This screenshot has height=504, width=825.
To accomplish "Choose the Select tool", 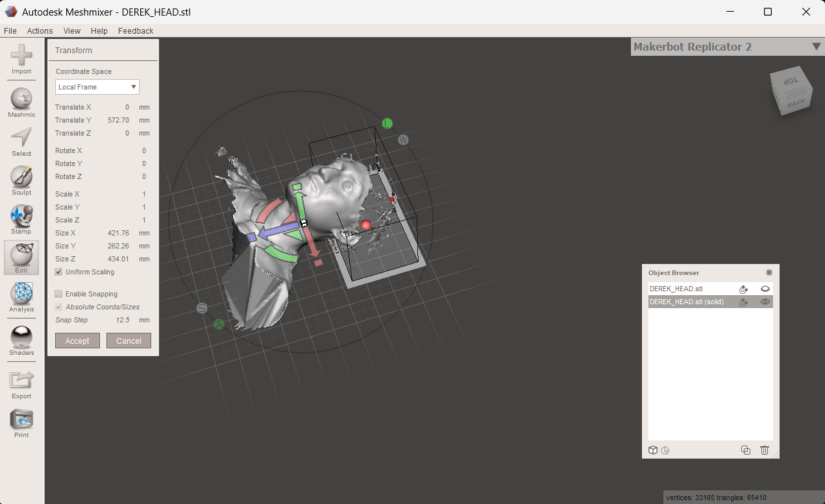I will pos(21,142).
